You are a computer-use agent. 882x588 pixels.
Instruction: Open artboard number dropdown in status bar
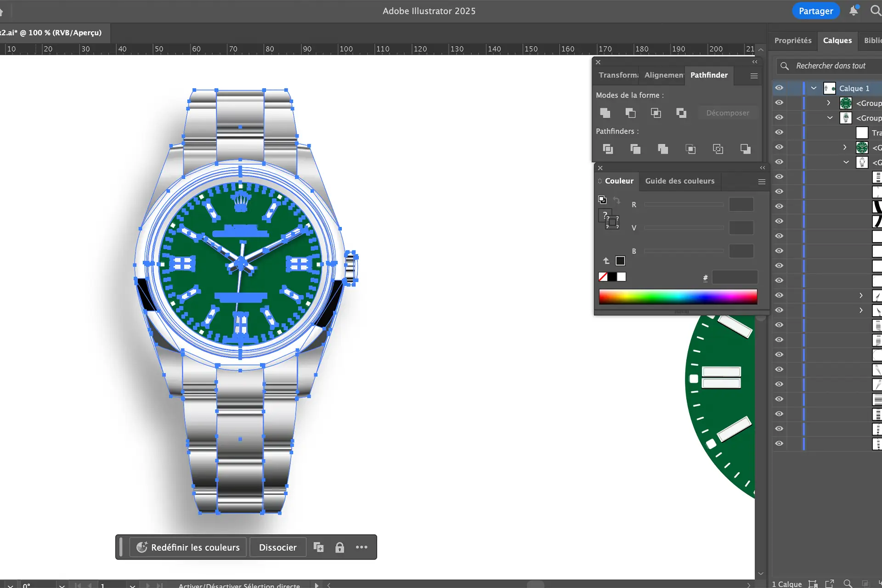pyautogui.click(x=132, y=585)
